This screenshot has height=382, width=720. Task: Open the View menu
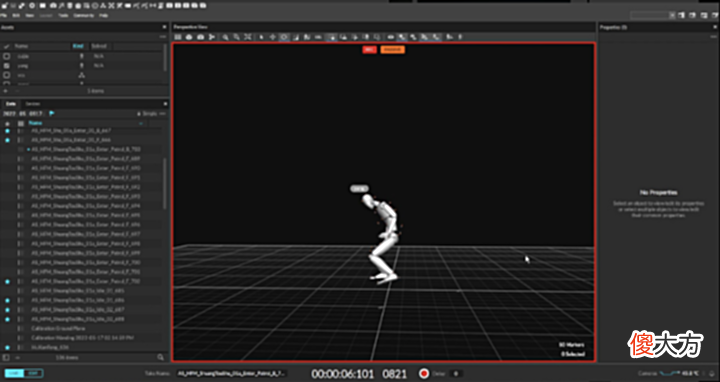[29, 15]
